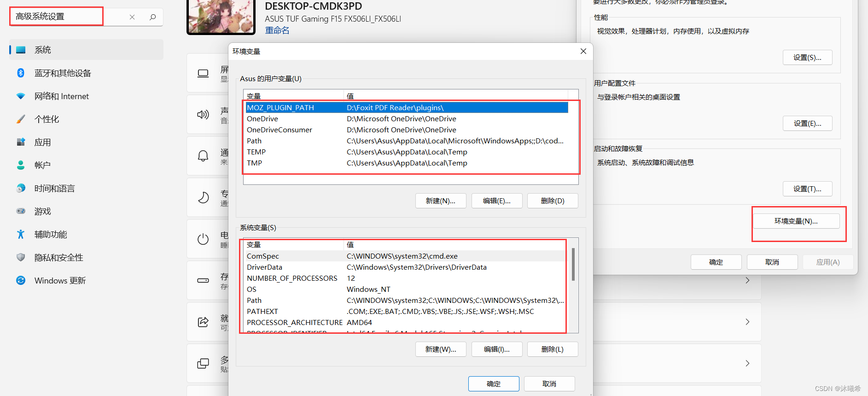Click the speaker sound icon card

click(203, 114)
